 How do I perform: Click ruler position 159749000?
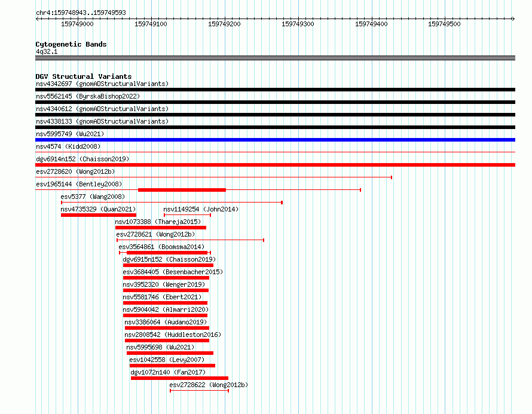(x=77, y=24)
